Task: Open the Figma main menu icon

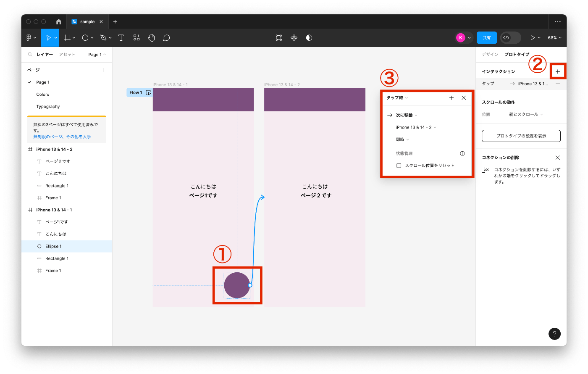Action: point(29,38)
